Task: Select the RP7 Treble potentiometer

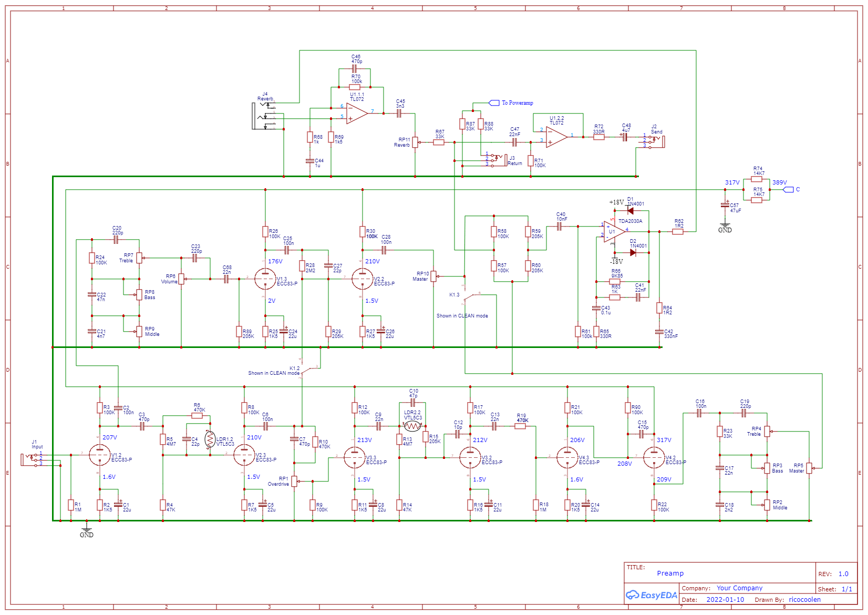Action: pos(140,258)
